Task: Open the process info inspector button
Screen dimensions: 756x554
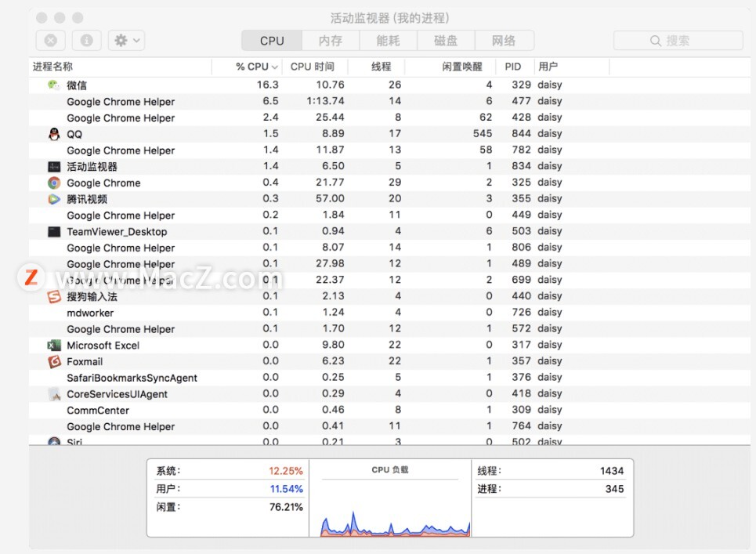Action: (x=87, y=41)
